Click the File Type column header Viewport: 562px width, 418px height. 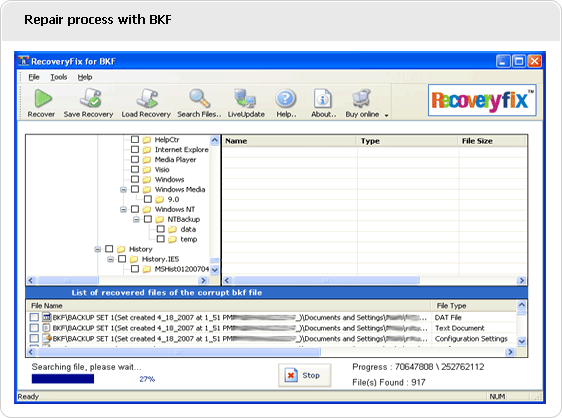[x=474, y=306]
